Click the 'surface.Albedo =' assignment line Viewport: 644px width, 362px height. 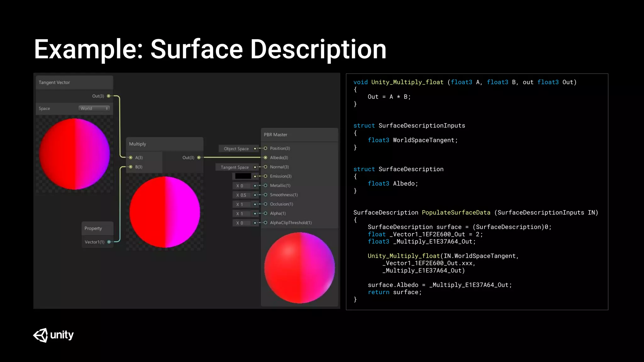440,285
